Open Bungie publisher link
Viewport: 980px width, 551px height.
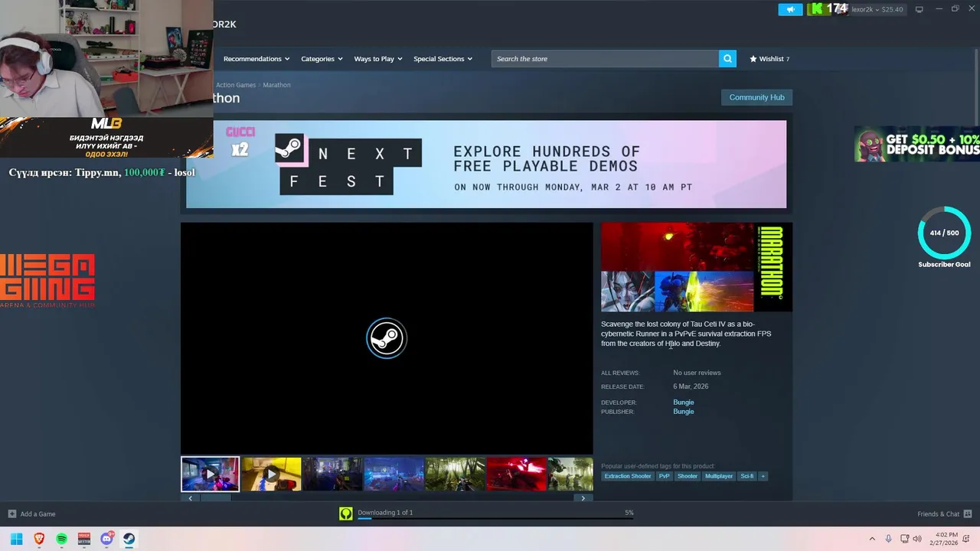tap(683, 412)
